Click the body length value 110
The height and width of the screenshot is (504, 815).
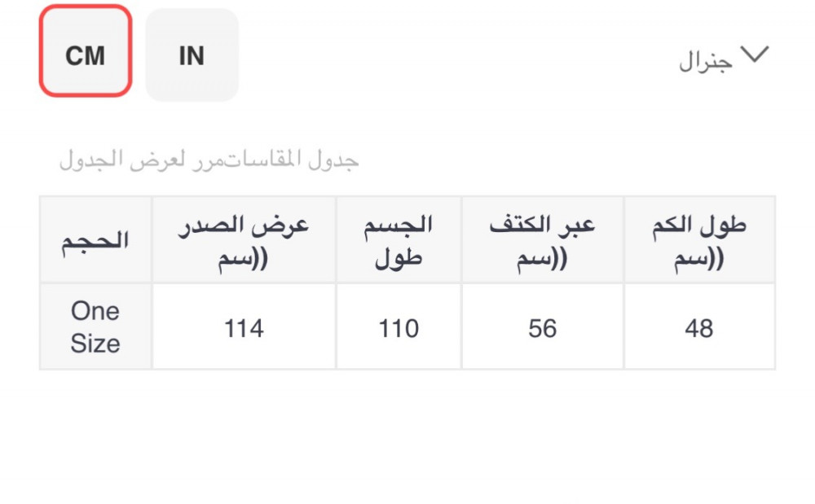[x=399, y=328]
